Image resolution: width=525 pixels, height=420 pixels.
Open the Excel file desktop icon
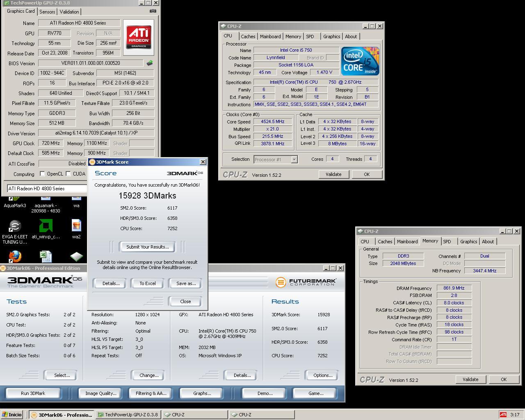pyautogui.click(x=46, y=256)
